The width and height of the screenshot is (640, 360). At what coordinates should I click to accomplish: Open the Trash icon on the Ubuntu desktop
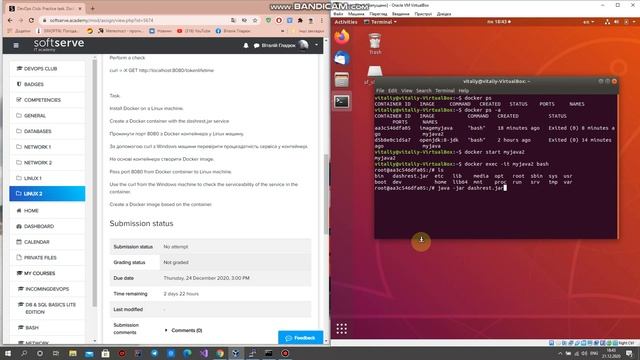coord(375,44)
